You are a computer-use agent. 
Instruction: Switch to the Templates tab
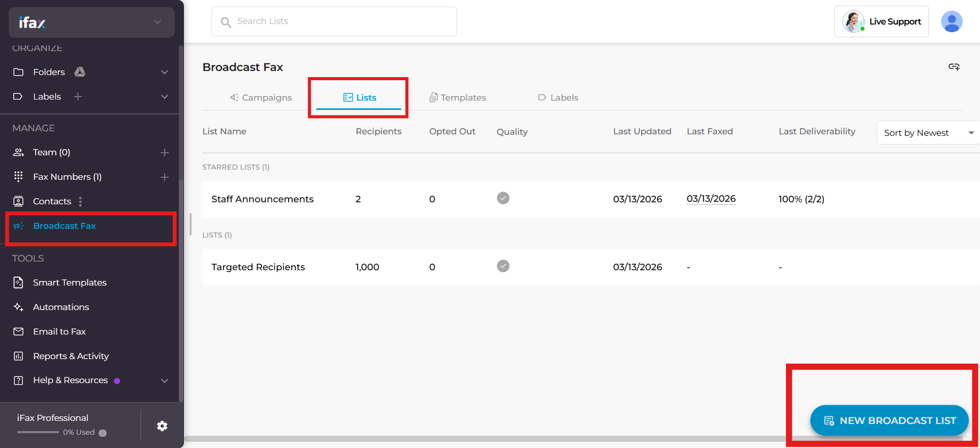tap(458, 98)
